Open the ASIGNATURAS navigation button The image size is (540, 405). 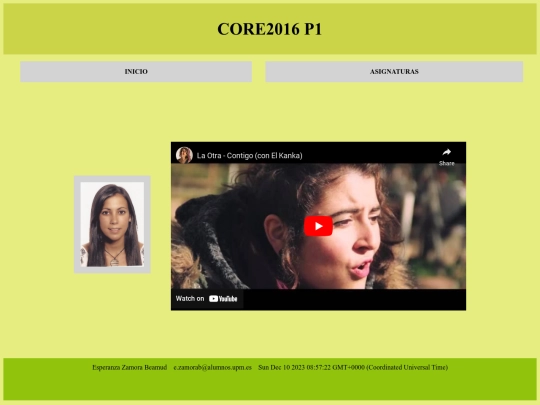pyautogui.click(x=394, y=72)
